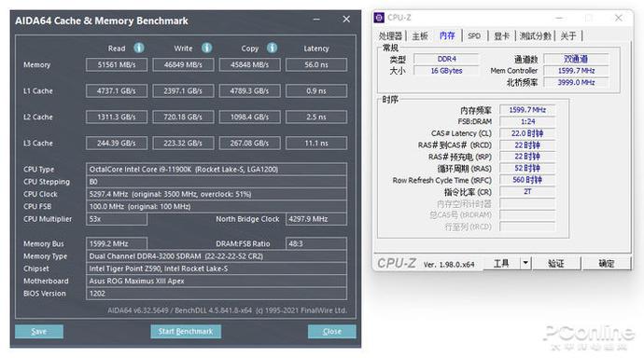Click the Start Benchmark button
Screen dimensions: 644x358
(x=186, y=331)
